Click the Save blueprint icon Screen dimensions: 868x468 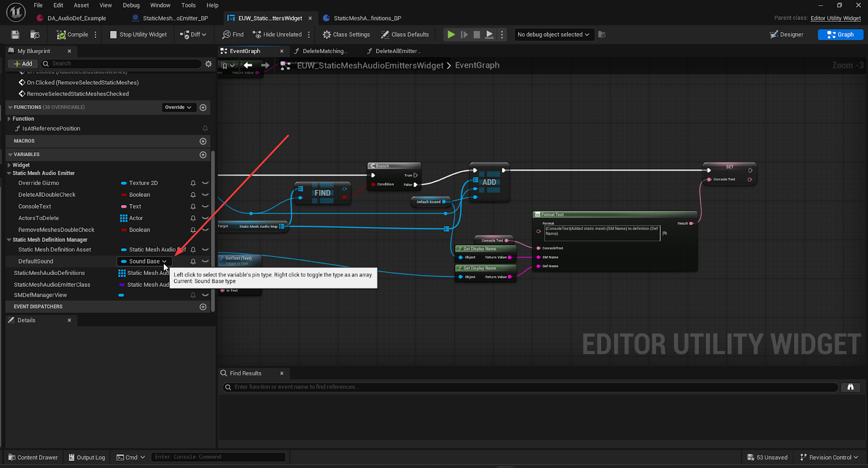[15, 34]
